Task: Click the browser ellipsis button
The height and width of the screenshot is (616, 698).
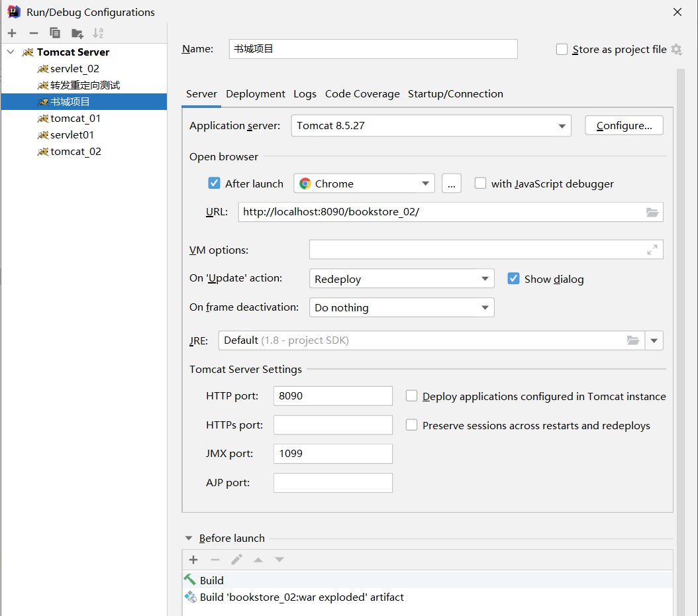Action: (x=452, y=183)
